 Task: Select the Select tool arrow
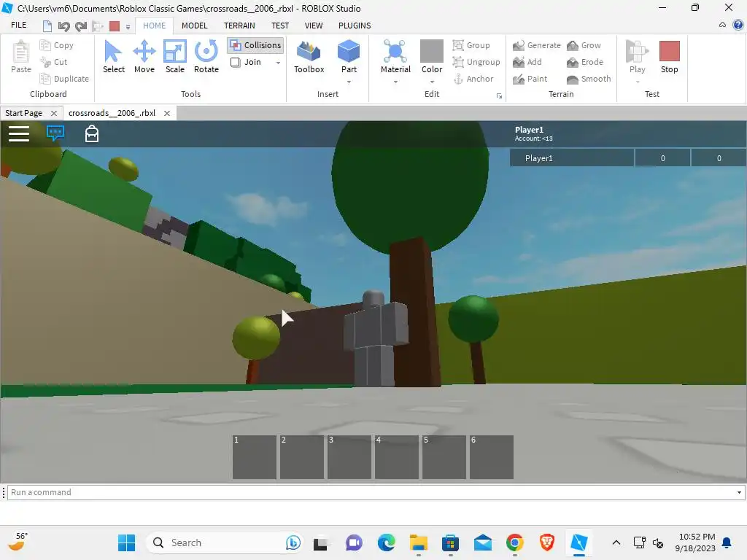(x=113, y=57)
